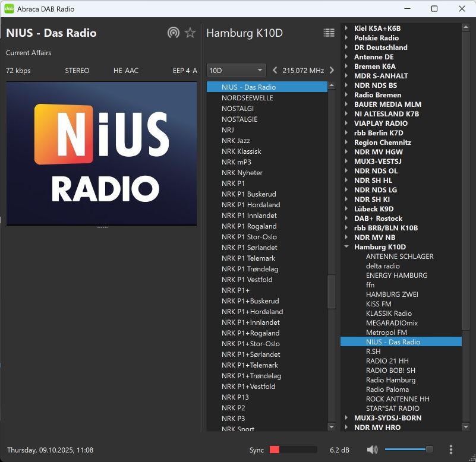Expand the Kiel K5A+K6B ensemble
The width and height of the screenshot is (476, 462).
tap(346, 29)
